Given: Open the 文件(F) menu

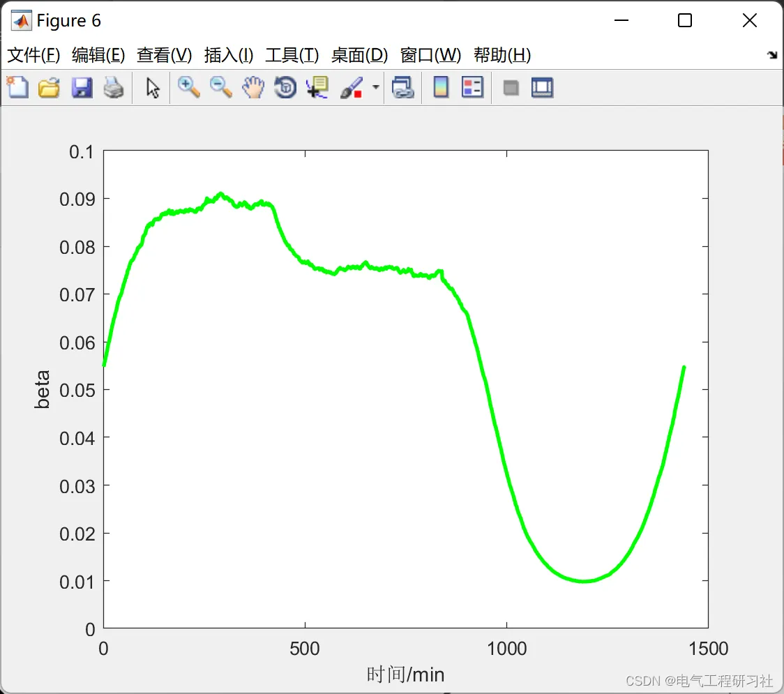Looking at the screenshot, I should pyautogui.click(x=33, y=55).
